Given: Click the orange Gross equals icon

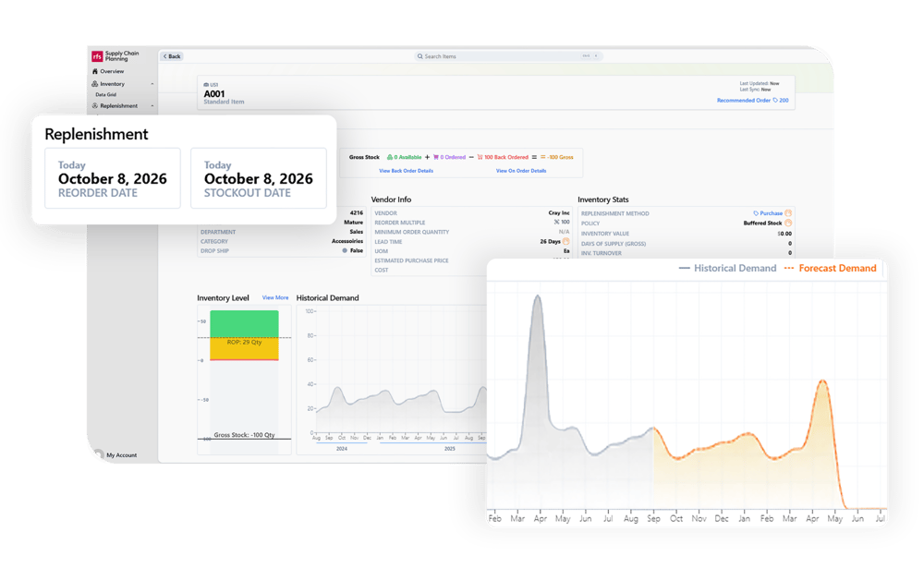Looking at the screenshot, I should click(x=542, y=157).
